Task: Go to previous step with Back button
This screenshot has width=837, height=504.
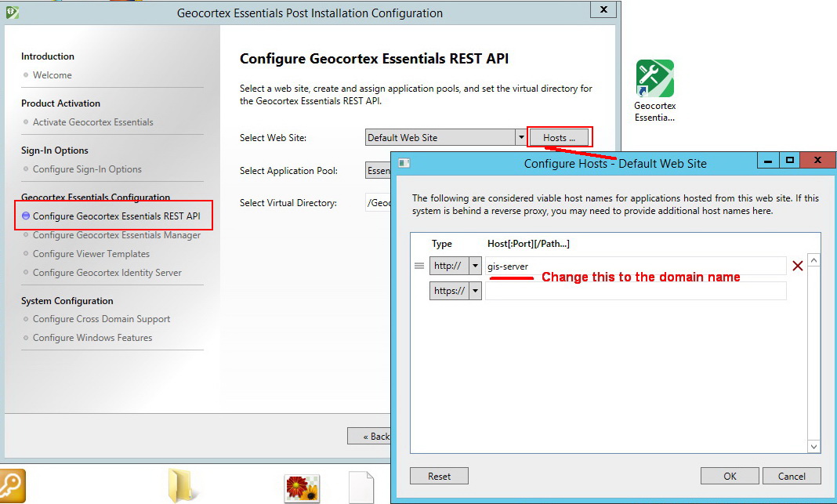Action: 369,436
